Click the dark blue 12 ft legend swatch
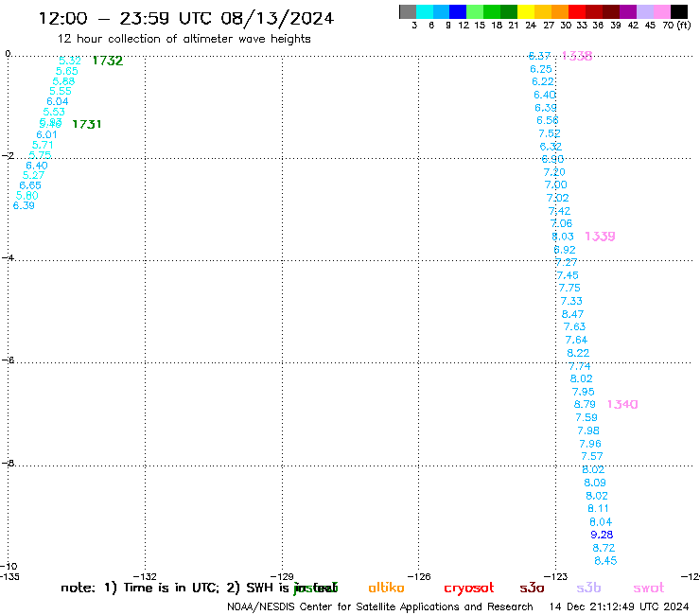 458,11
